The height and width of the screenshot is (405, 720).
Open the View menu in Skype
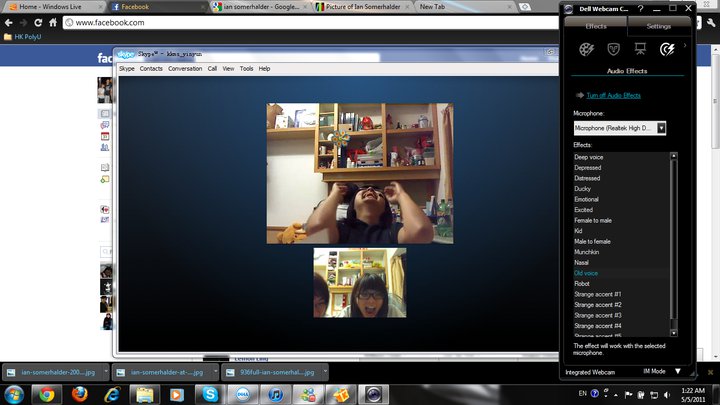(x=228, y=69)
